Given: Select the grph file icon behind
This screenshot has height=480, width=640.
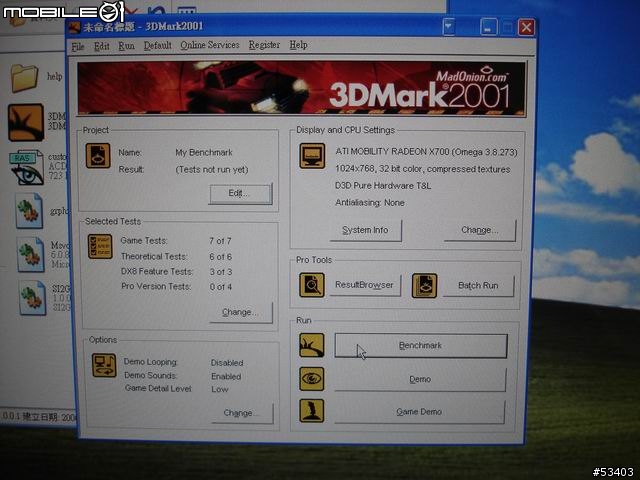Looking at the screenshot, I should (x=29, y=211).
